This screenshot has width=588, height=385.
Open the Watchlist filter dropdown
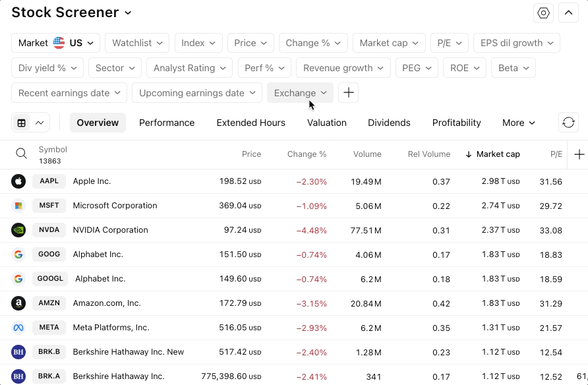pos(137,43)
